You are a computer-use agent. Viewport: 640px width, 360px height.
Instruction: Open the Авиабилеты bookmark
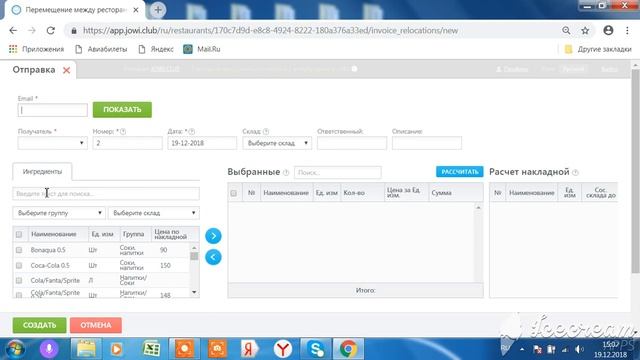(x=101, y=49)
